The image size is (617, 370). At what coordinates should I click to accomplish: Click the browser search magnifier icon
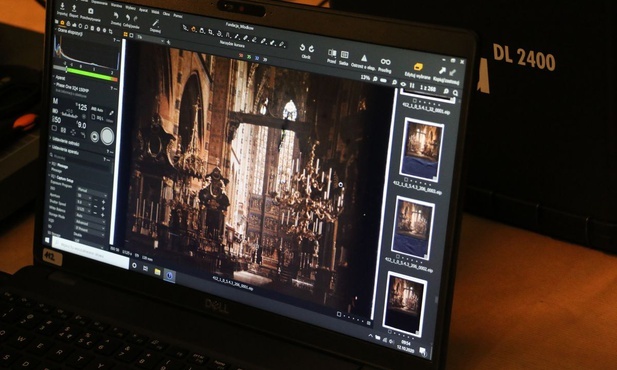[456, 93]
